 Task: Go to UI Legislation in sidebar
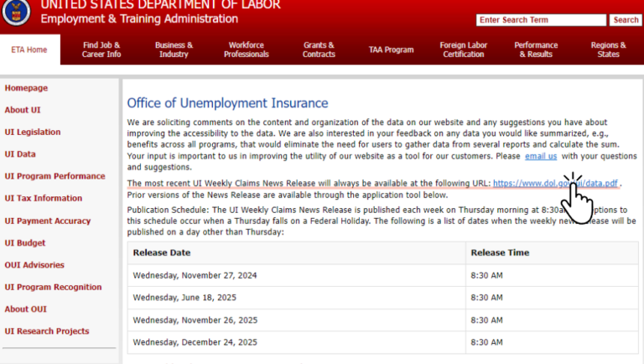click(x=32, y=133)
